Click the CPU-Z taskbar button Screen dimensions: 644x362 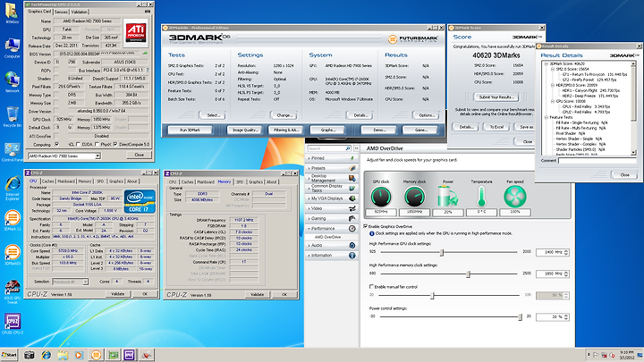coord(130,355)
